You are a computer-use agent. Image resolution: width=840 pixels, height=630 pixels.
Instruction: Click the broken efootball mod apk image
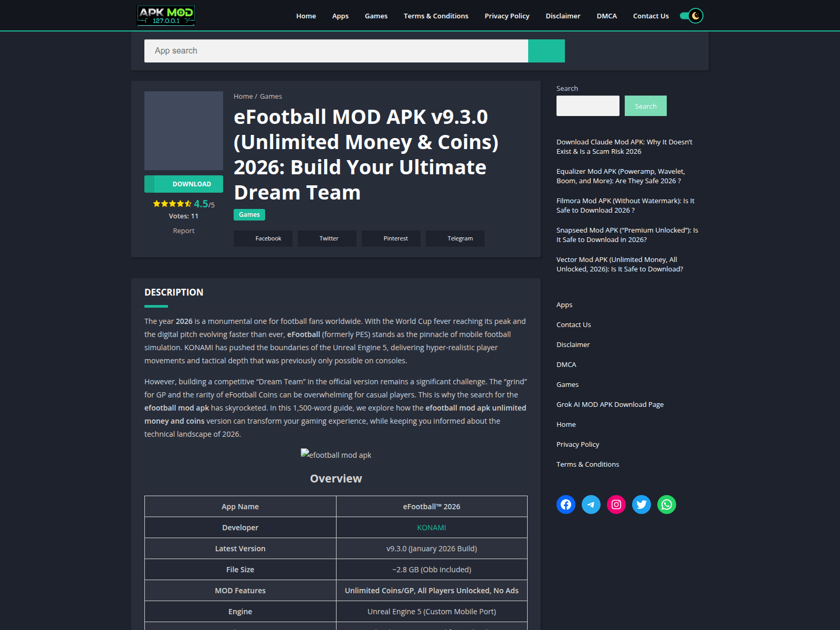(336, 455)
